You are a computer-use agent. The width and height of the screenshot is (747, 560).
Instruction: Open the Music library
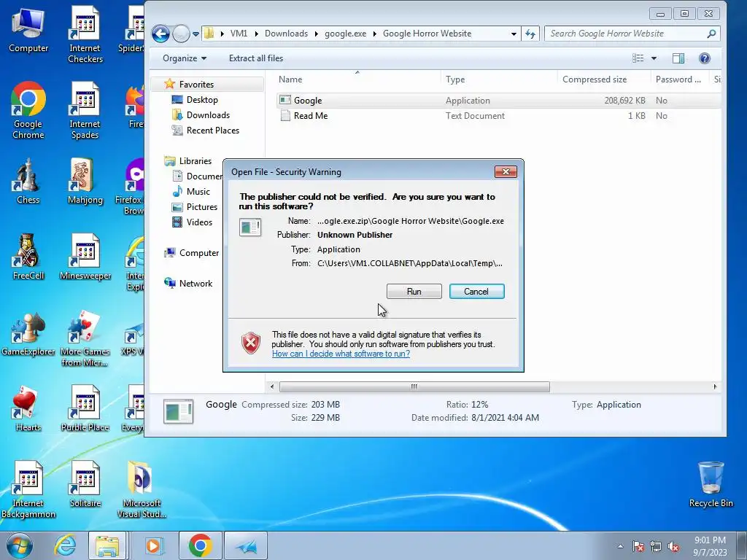[x=198, y=192]
